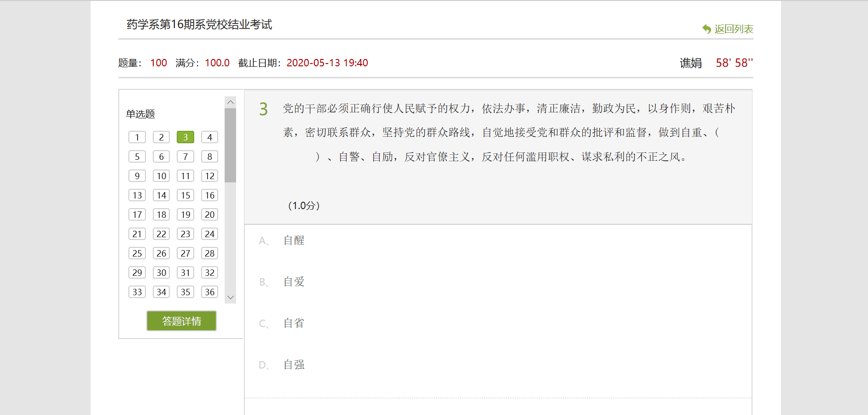Click question number 23
Screen dimensions: 868x415
pyautogui.click(x=185, y=234)
